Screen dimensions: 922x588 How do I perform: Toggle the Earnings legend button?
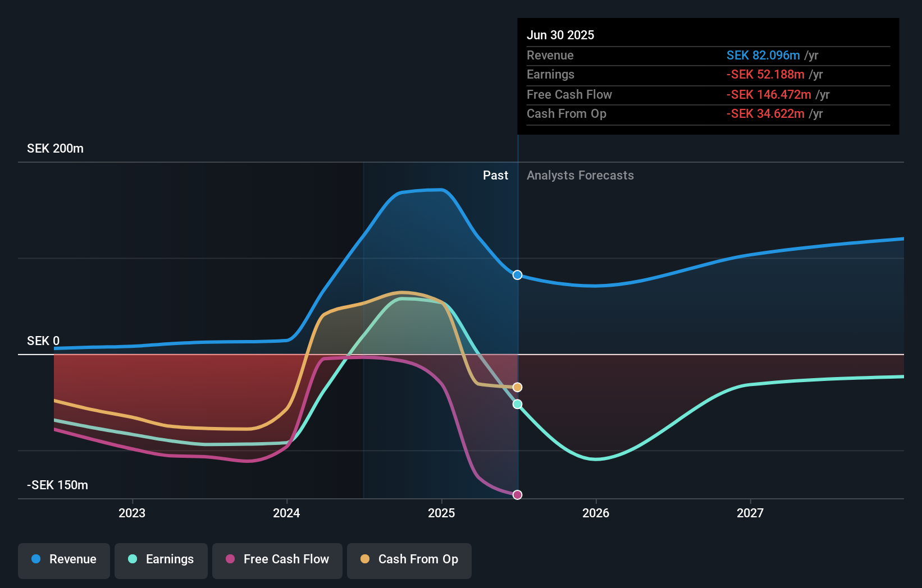(161, 561)
